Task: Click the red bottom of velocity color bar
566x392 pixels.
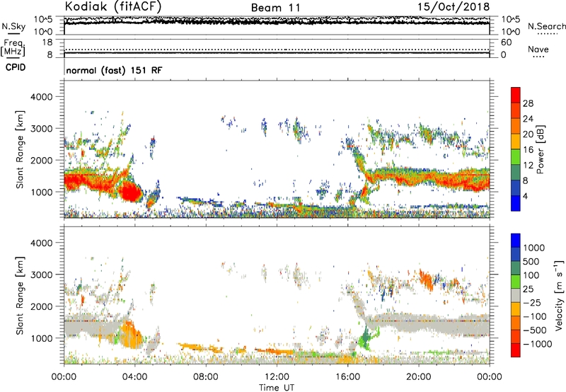Action: point(516,350)
